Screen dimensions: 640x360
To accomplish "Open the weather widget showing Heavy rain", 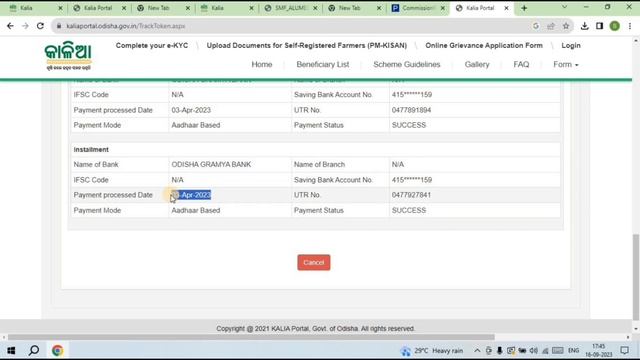I will tap(432, 351).
